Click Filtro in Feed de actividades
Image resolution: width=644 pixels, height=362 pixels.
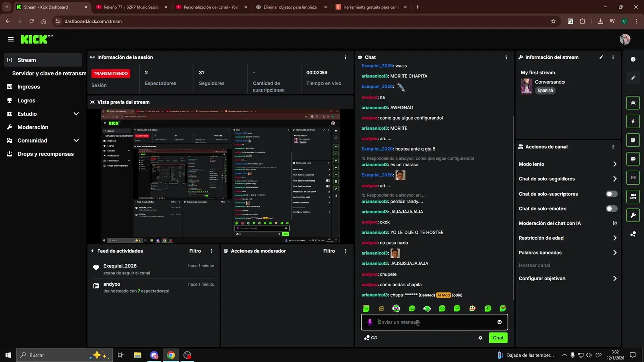pos(195,251)
